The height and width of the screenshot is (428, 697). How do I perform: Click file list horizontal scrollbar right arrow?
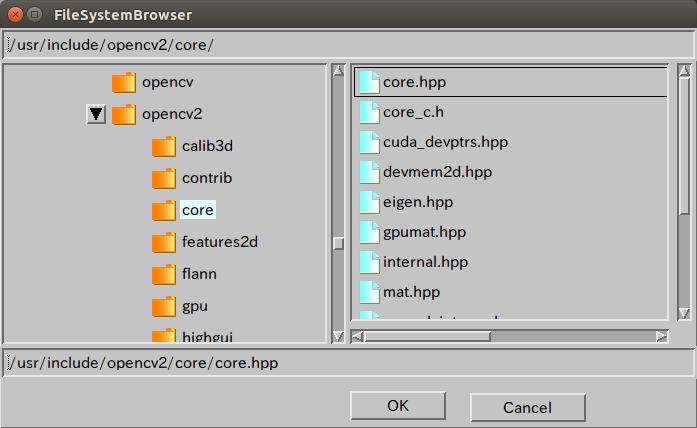coord(661,336)
